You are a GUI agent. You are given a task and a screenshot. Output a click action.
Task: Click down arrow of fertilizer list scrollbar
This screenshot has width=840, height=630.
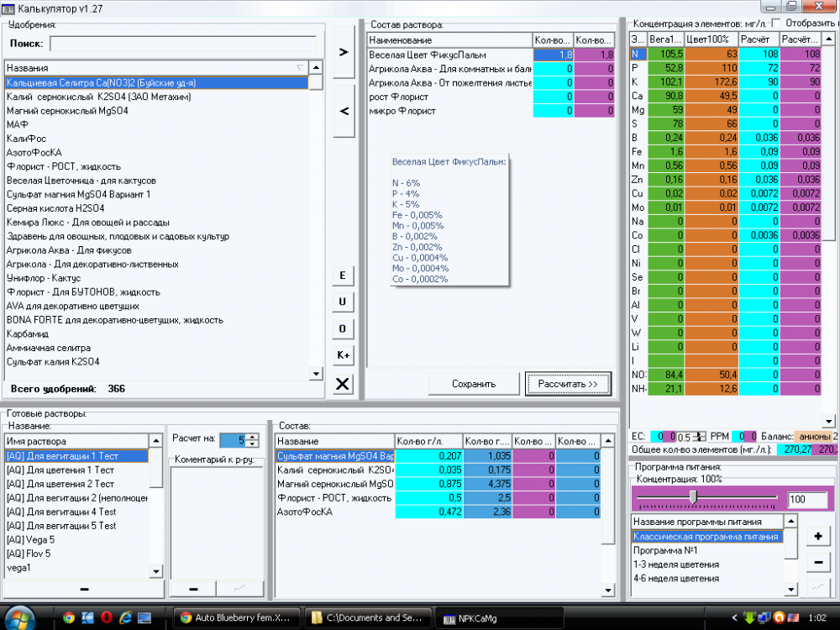point(316,374)
